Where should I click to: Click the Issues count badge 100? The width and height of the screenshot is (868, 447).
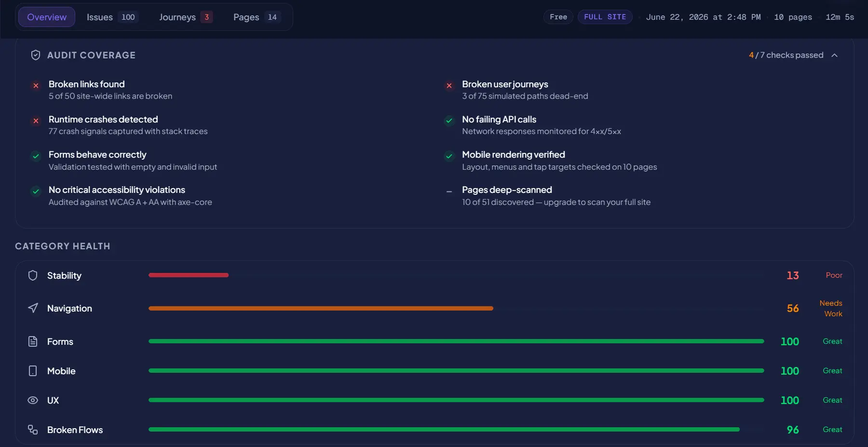point(128,17)
